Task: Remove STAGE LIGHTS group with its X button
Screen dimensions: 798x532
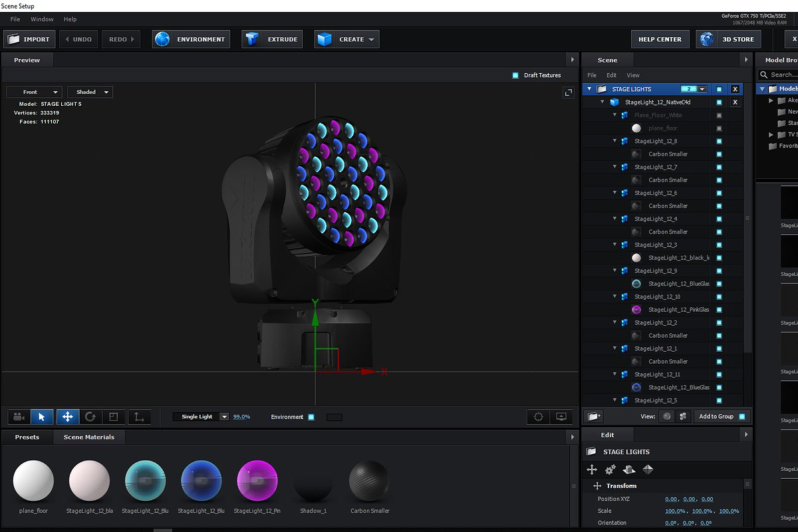Action: tap(735, 89)
